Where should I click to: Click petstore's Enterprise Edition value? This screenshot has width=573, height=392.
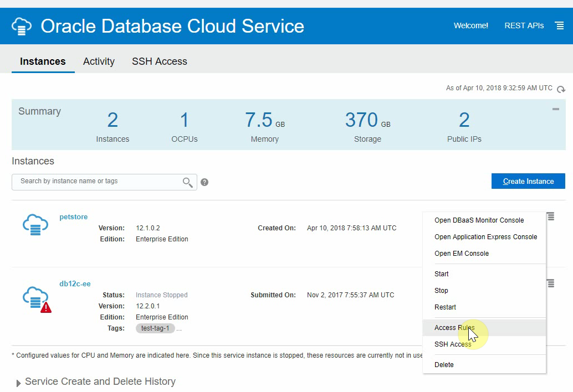coord(162,239)
